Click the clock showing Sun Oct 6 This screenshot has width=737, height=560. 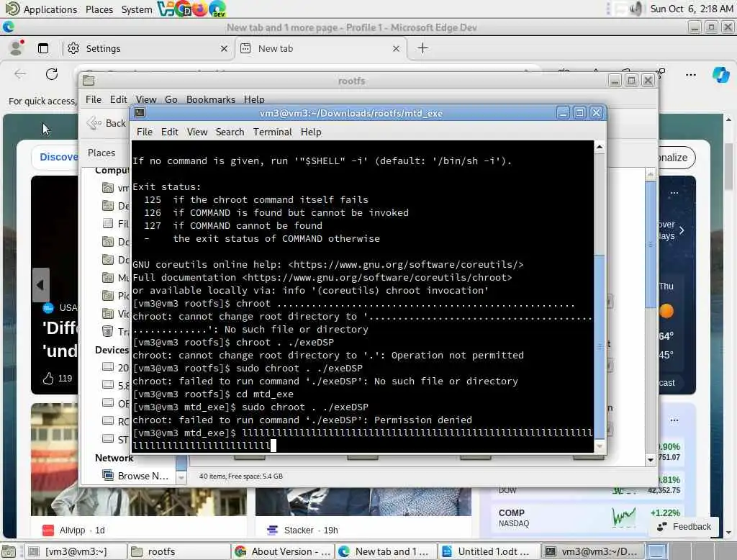click(692, 9)
